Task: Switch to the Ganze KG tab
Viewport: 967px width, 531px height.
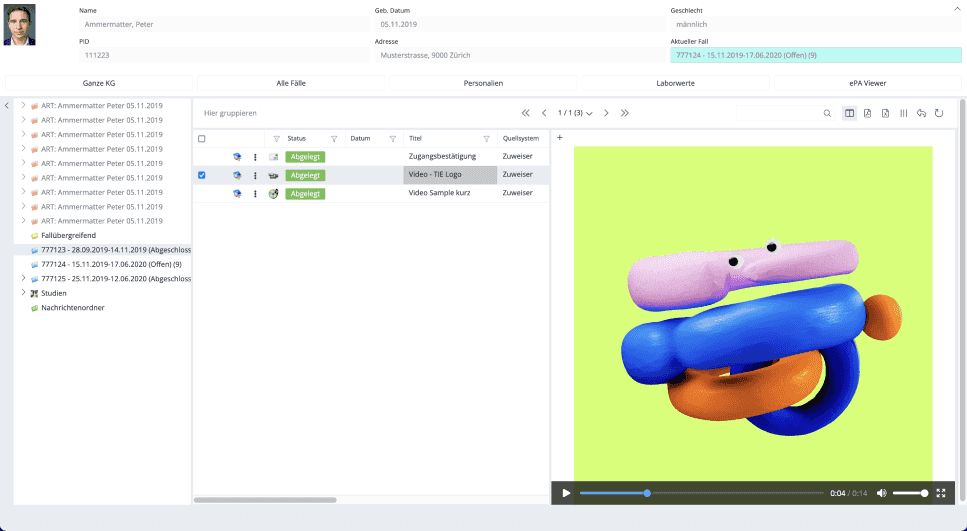Action: point(99,83)
